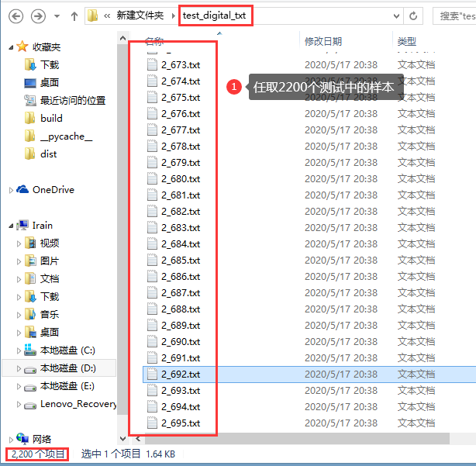The height and width of the screenshot is (466, 476).
Task: Collapse the 收藏夹 favorites group
Action: [x=11, y=47]
